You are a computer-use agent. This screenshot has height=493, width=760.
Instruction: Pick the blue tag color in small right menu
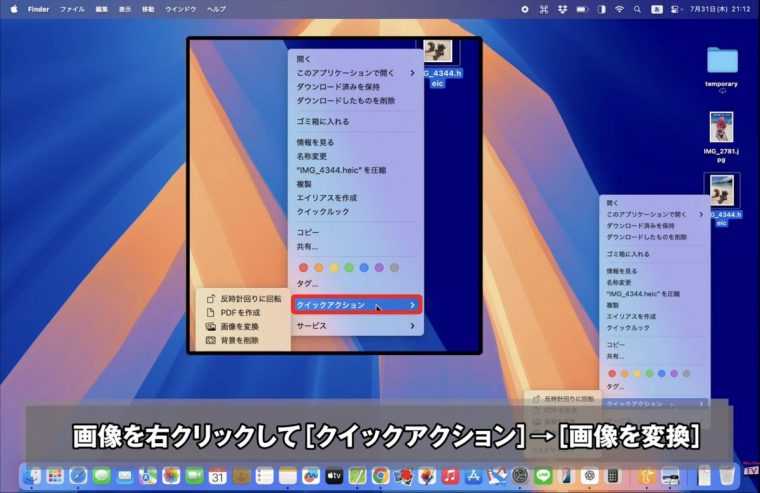[x=662, y=374]
